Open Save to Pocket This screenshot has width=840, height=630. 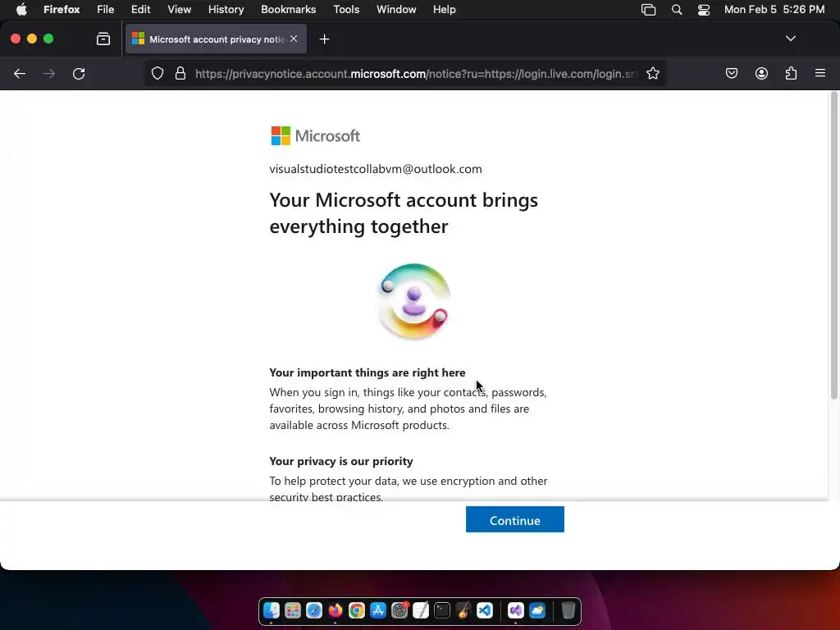click(731, 73)
